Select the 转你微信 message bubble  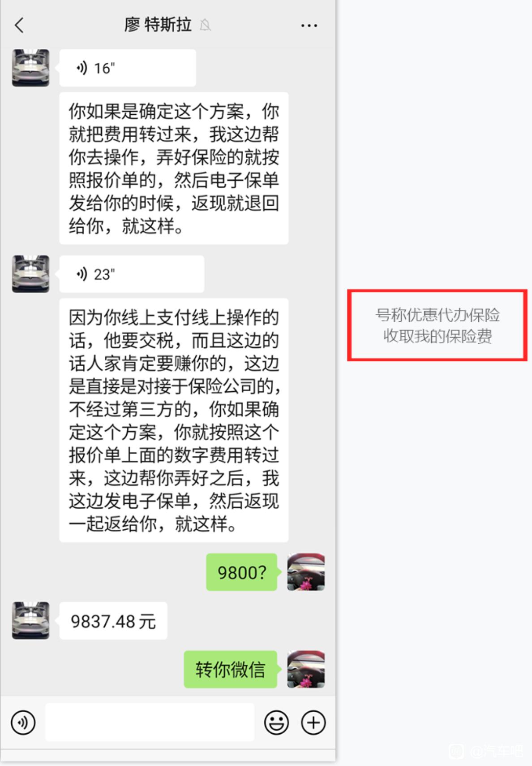[231, 669]
